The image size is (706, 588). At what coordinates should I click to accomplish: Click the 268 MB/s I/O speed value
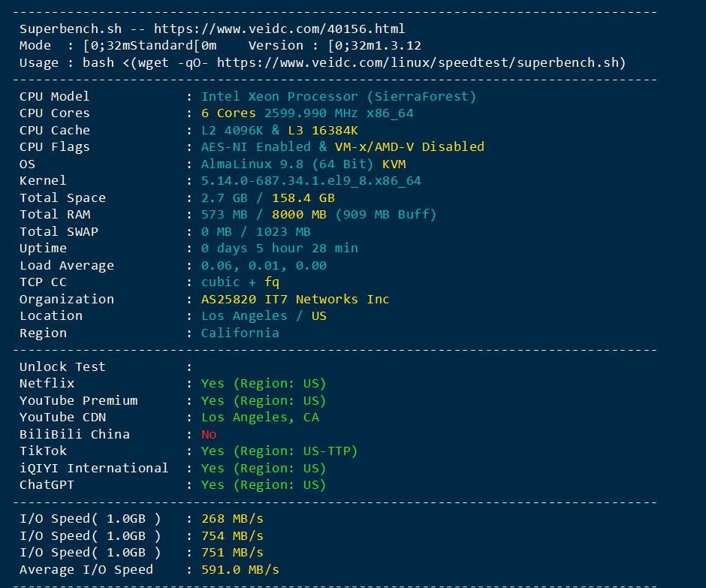232,519
